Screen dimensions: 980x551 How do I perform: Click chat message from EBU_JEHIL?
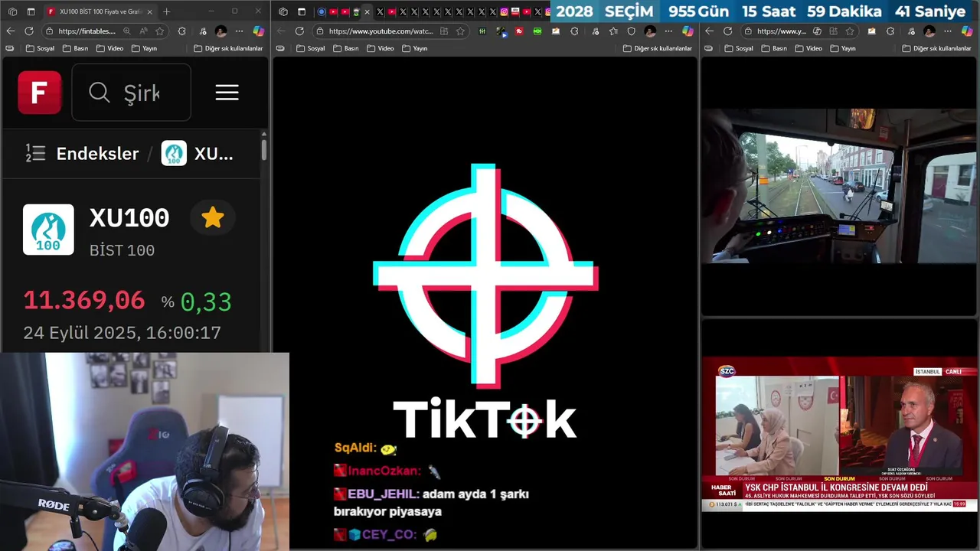coord(431,503)
